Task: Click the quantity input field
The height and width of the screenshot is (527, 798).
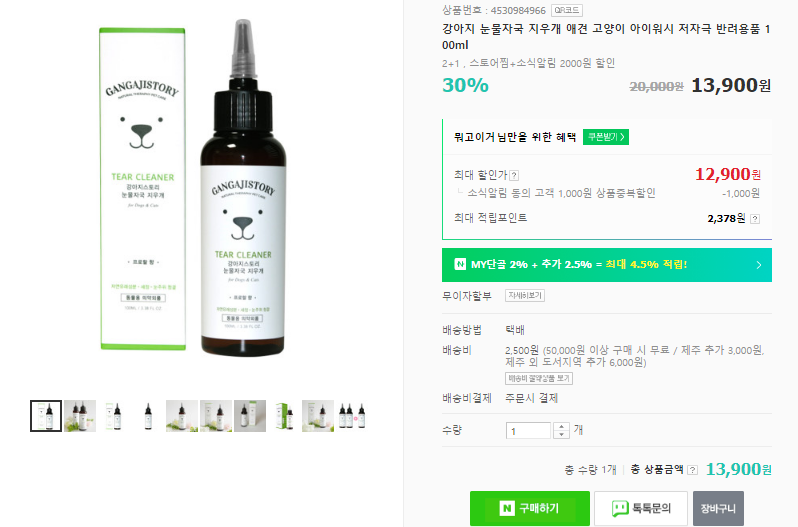Action: pos(528,430)
